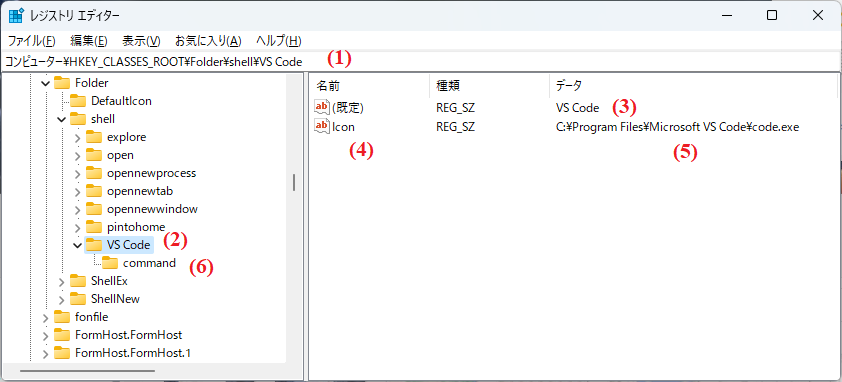Viewport: 842px width, 382px height.
Task: Click the ShellEx folder icon
Action: tap(78, 281)
